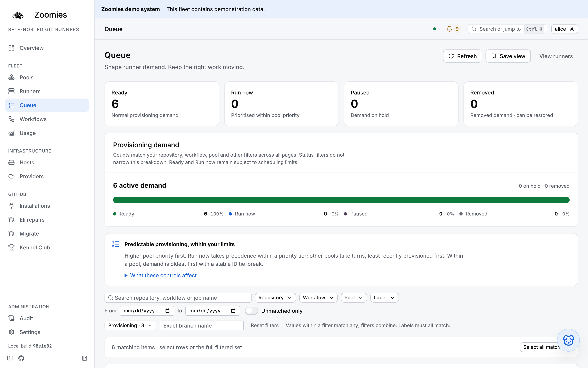Click the Installations plug icon

[x=11, y=206]
